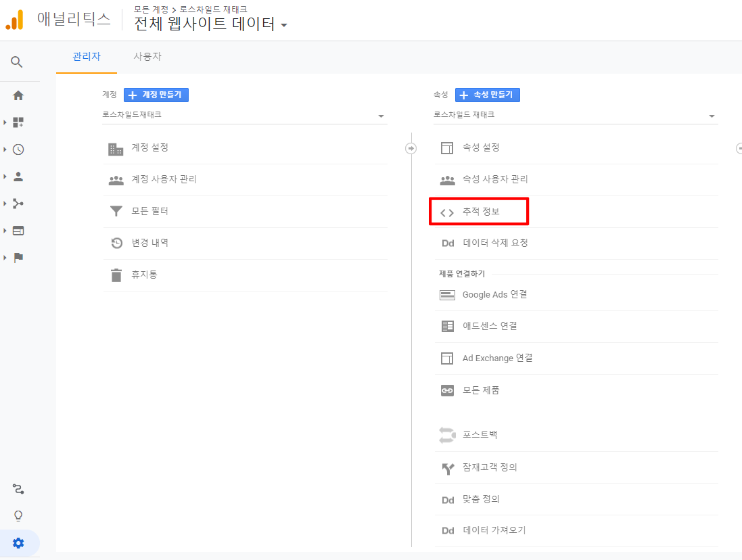Click the circular arrow between the columns
The image size is (742, 560).
pyautogui.click(x=411, y=147)
